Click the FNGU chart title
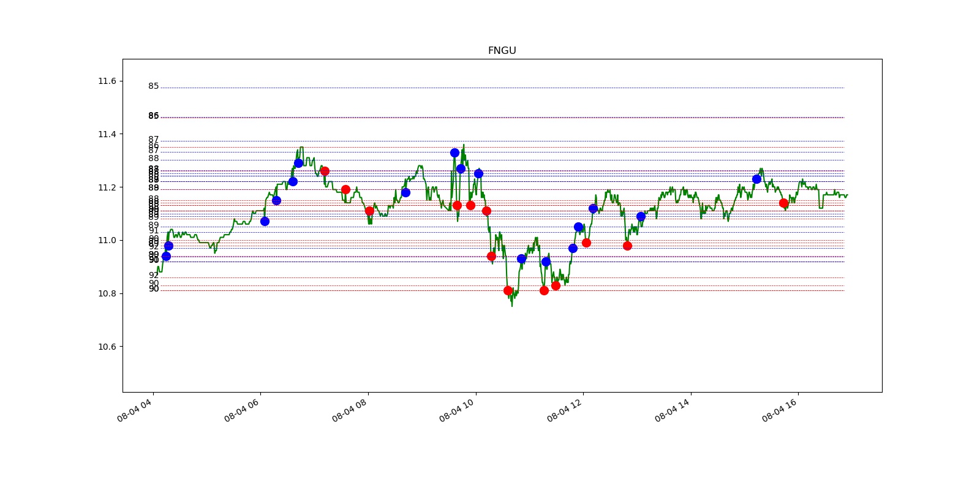This screenshot has width=980, height=490. pos(502,51)
